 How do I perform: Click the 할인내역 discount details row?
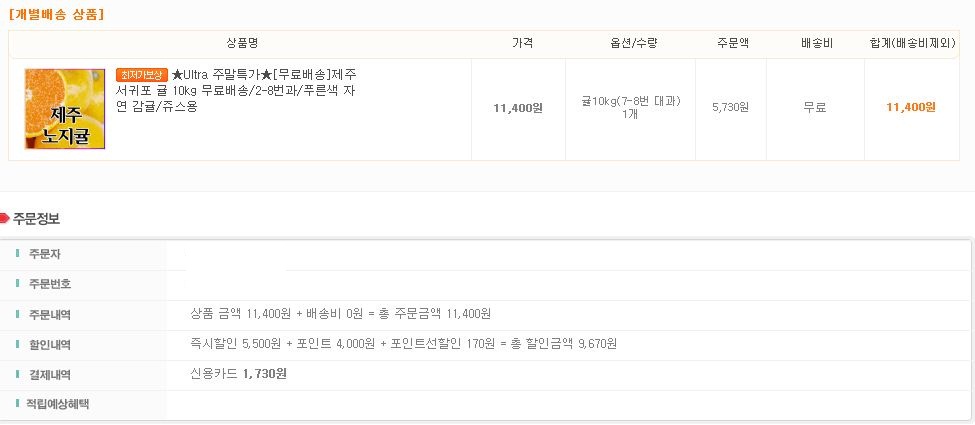click(x=485, y=345)
